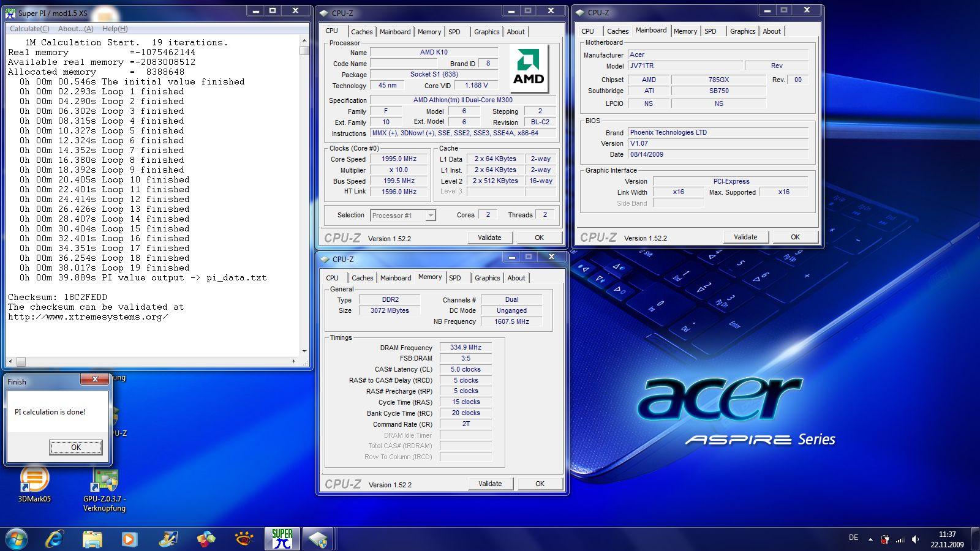Viewport: 980px width, 551px height.
Task: Select CPU tab in Motherboard CPU-Z window
Action: [588, 31]
